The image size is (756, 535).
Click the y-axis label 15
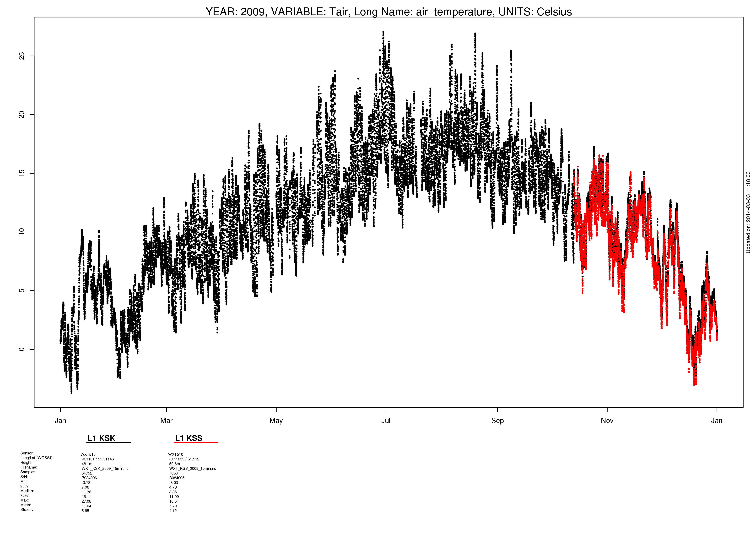pos(22,173)
